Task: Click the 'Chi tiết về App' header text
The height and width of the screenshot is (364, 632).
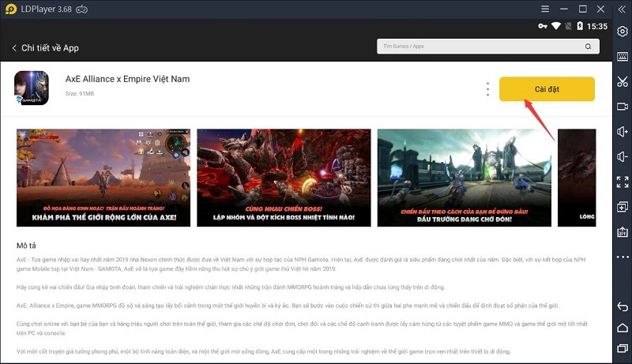Action: pos(50,48)
